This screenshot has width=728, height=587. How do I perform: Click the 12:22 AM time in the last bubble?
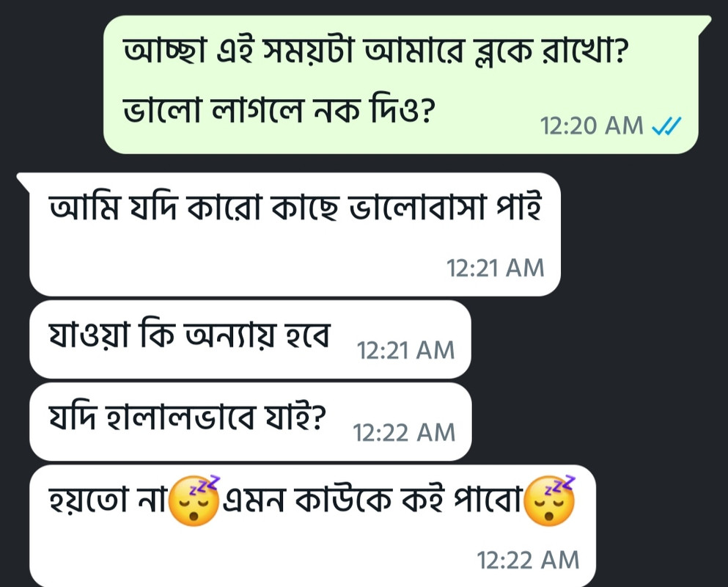[x=529, y=560]
